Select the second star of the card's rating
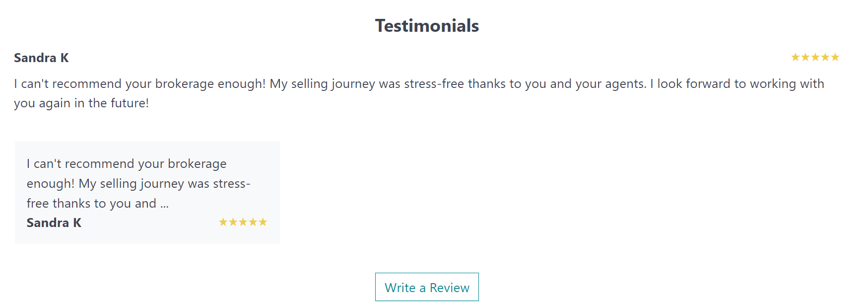The image size is (868, 306). [233, 223]
